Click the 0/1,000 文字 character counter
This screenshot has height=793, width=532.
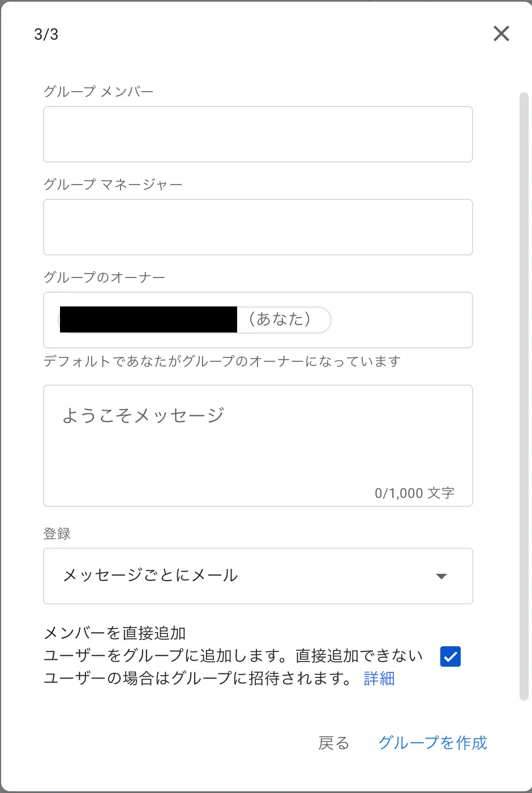click(414, 493)
